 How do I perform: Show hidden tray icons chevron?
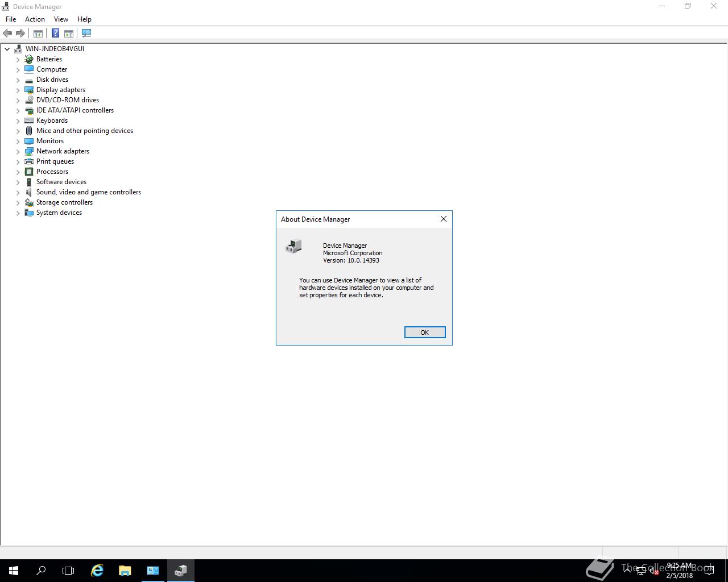[627, 570]
